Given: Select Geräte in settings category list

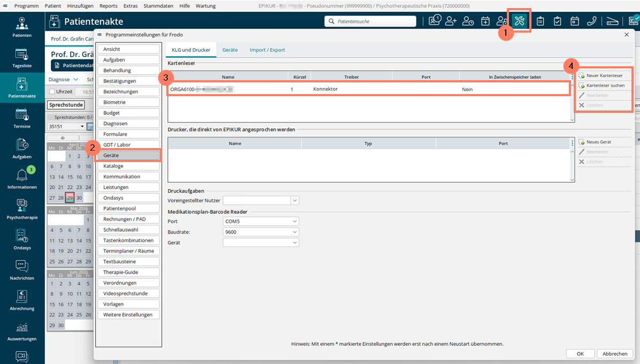Looking at the screenshot, I should pos(128,156).
